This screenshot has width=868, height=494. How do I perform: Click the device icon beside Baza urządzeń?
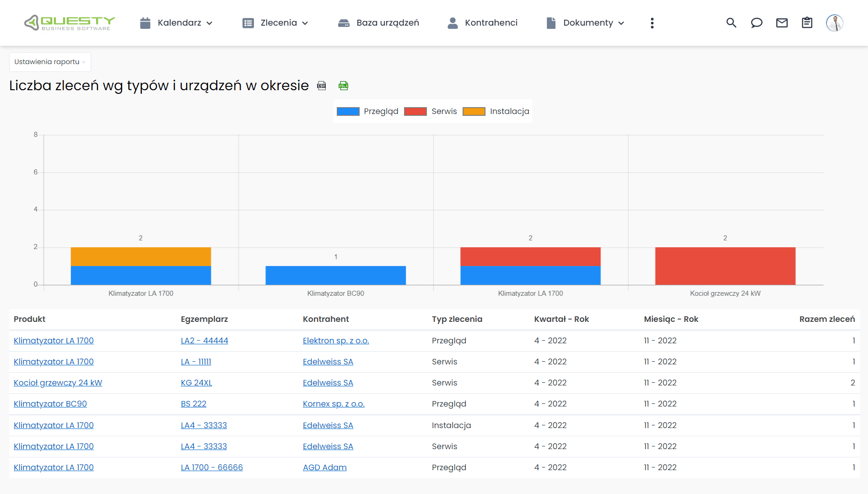(344, 23)
